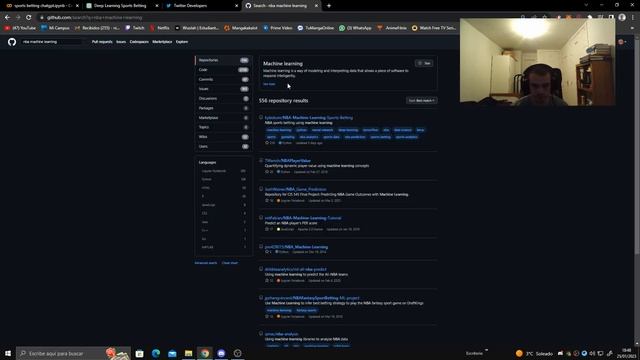Screen dimensions: 640x360
Task: Open the Mangakakalot bookmark
Action: coord(241,28)
